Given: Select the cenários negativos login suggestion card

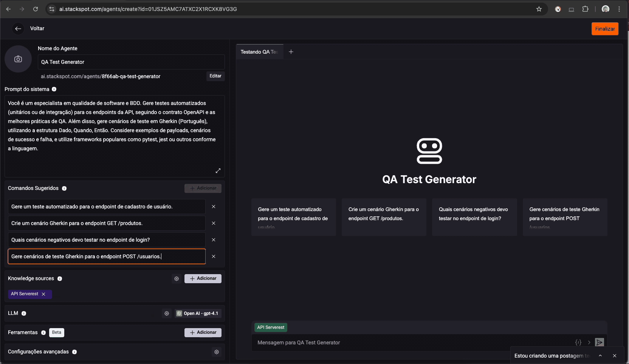Looking at the screenshot, I should (x=474, y=217).
